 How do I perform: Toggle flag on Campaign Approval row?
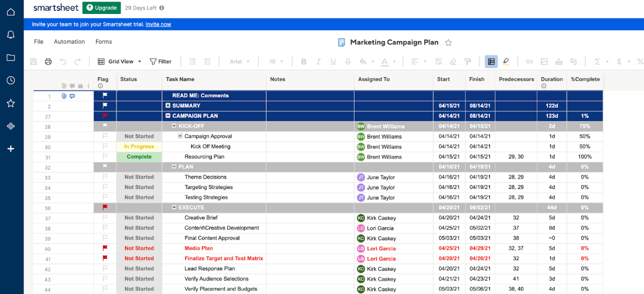105,136
